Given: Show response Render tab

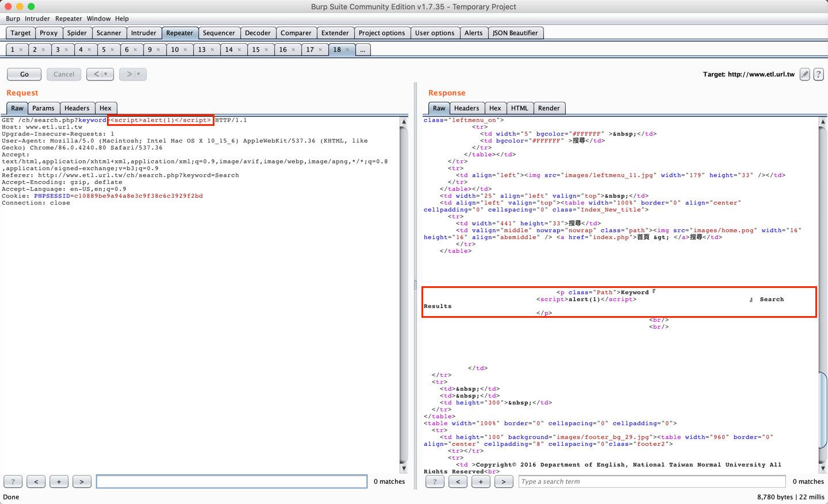Looking at the screenshot, I should [x=549, y=108].
